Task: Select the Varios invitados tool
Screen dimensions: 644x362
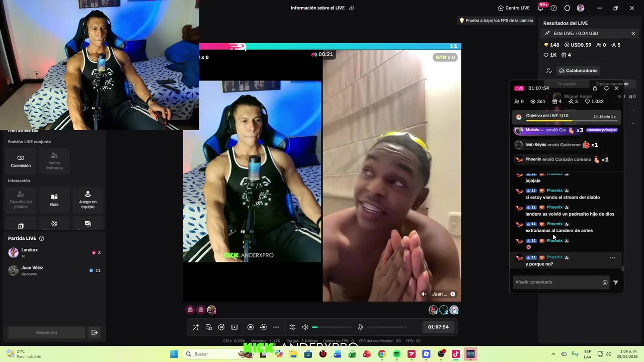Action: click(x=54, y=161)
